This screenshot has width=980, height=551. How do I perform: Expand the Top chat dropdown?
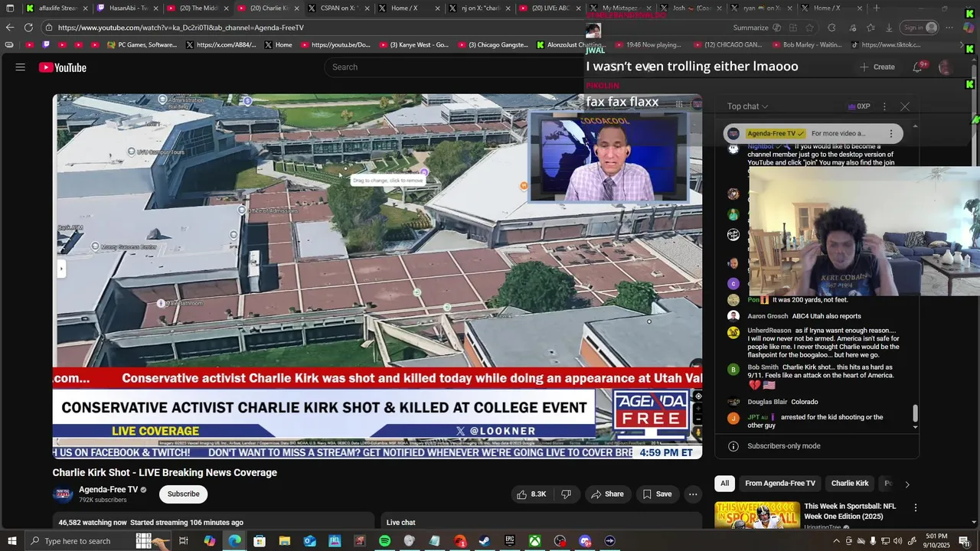(x=748, y=106)
